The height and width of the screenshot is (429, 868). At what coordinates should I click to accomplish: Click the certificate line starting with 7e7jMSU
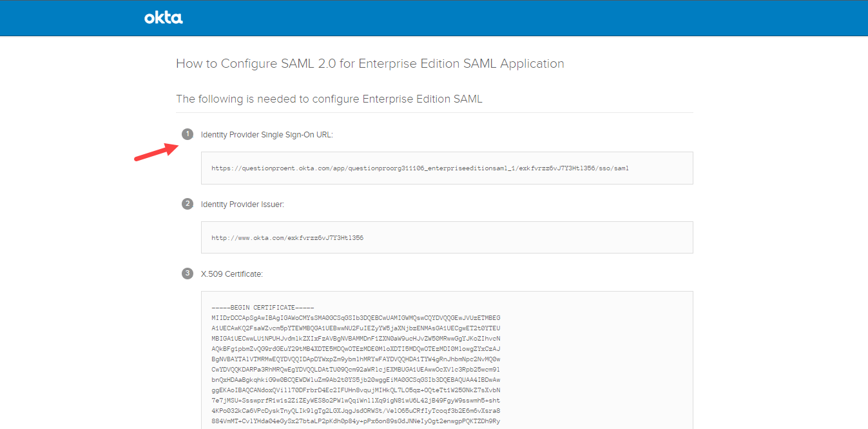pyautogui.click(x=356, y=401)
